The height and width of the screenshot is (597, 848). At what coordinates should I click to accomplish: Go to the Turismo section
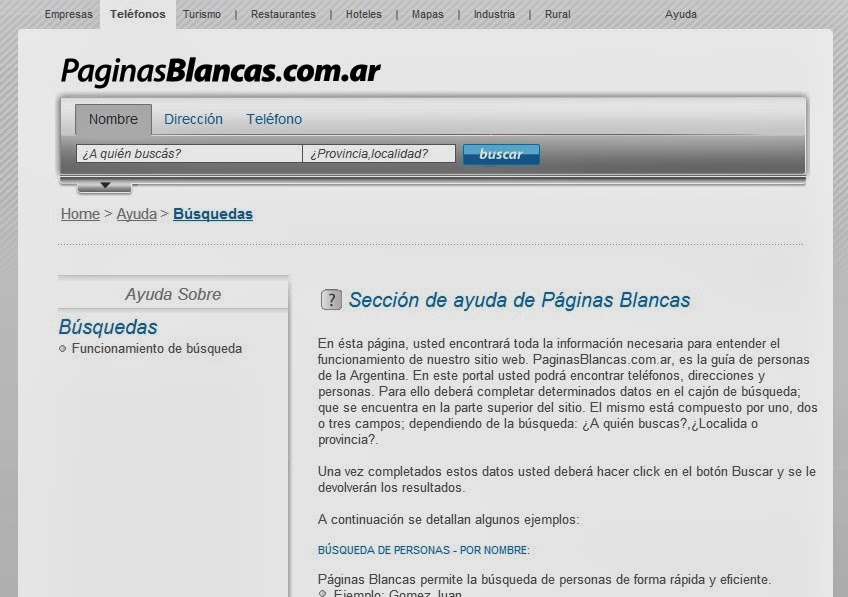(x=202, y=15)
